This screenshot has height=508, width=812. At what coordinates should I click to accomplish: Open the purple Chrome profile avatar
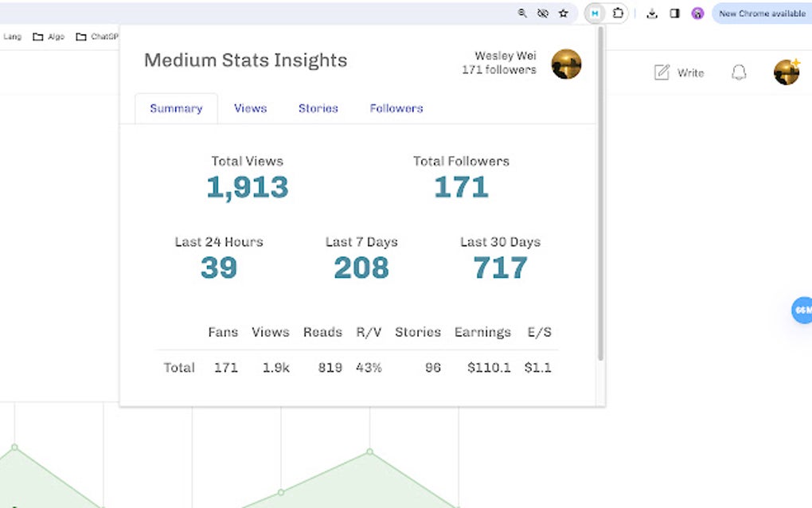coord(697,14)
